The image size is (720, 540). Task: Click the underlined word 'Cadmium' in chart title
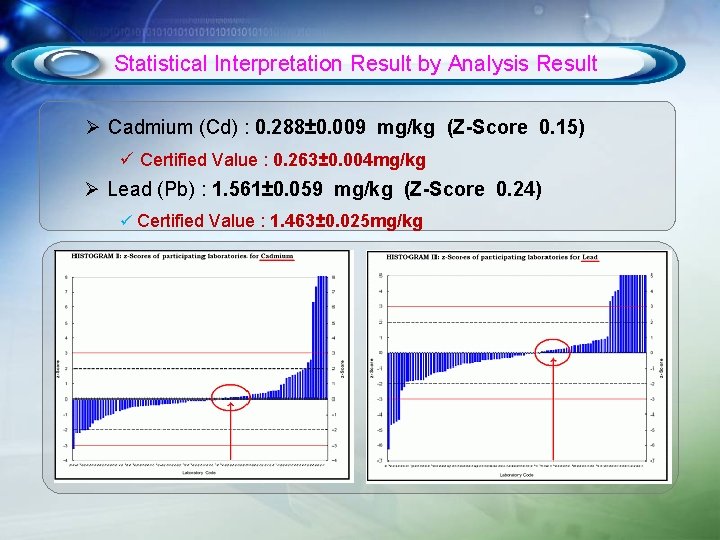277,256
